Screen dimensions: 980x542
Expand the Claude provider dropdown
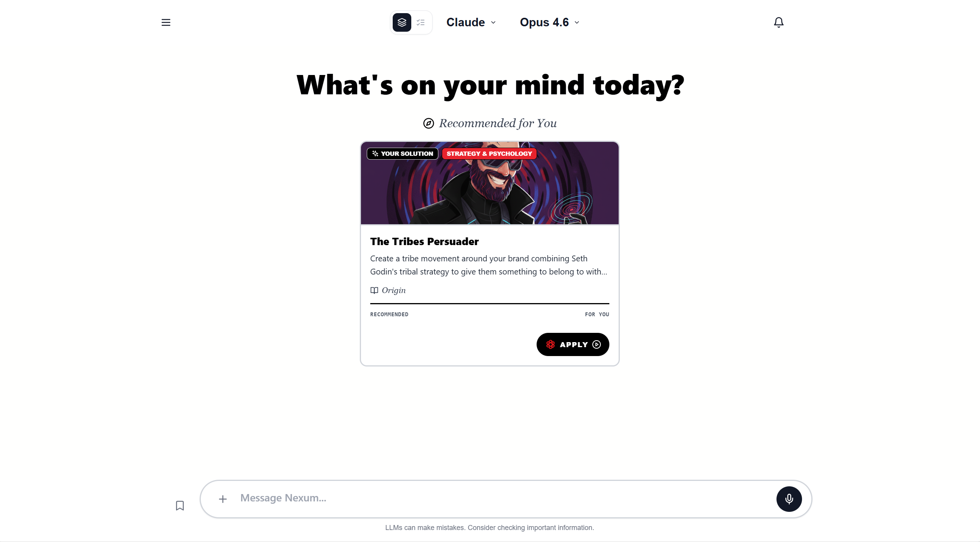(471, 22)
